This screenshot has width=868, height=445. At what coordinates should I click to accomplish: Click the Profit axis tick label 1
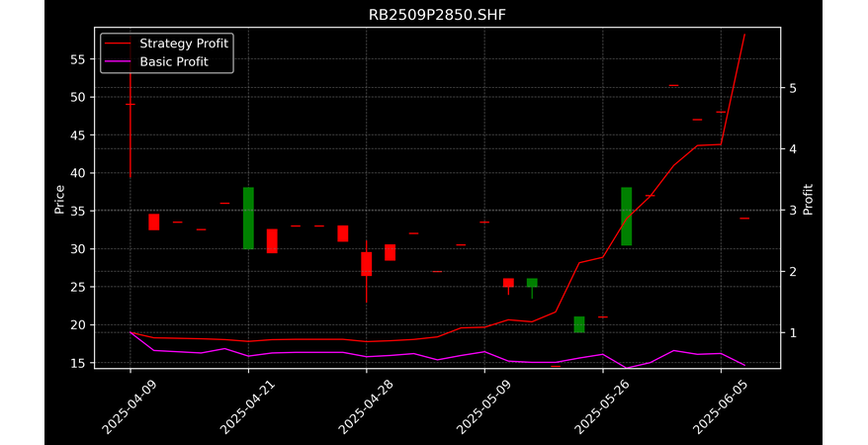[x=793, y=332]
